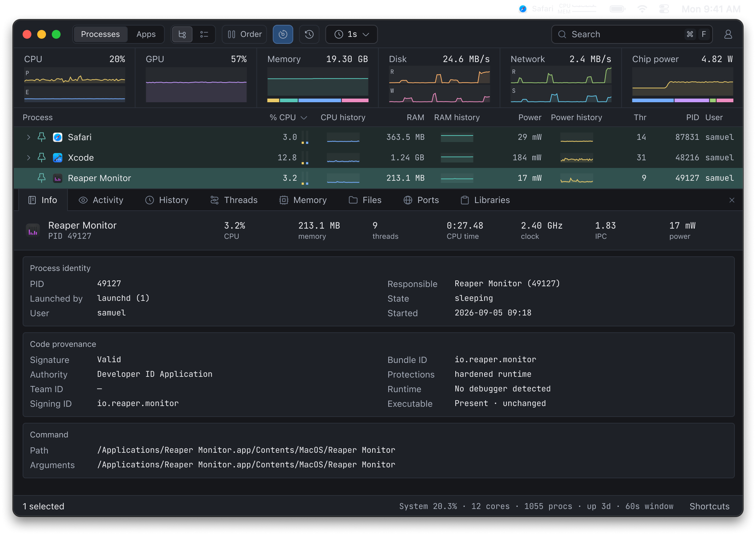
Task: Click the Chip power color breakdown bar
Action: click(x=683, y=100)
